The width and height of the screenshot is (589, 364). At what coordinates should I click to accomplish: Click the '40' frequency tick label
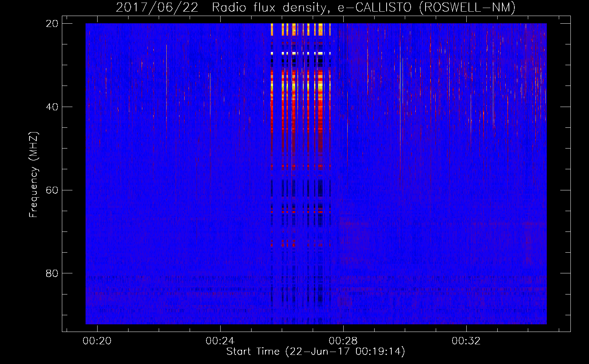click(x=52, y=107)
